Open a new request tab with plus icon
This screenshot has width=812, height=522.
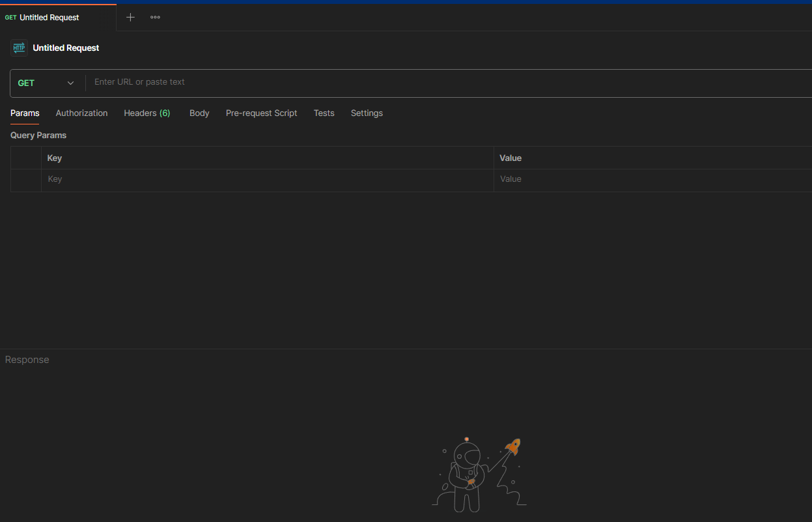tap(130, 18)
